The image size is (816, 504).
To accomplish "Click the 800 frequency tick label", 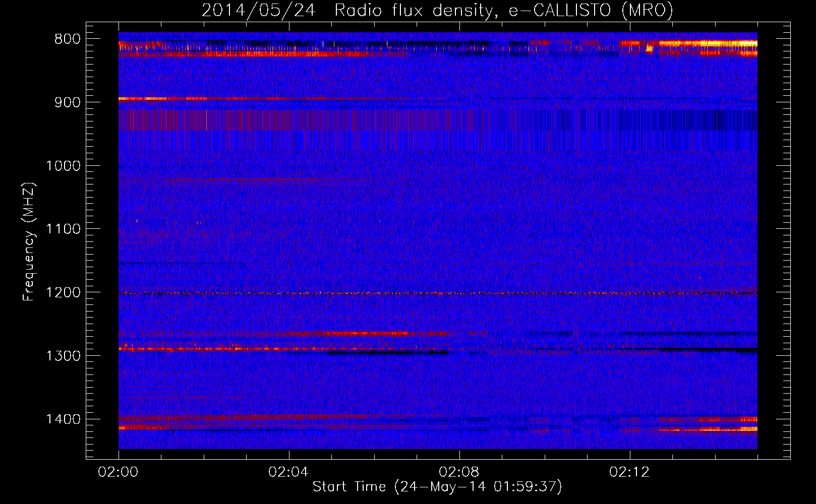I will pyautogui.click(x=67, y=39).
